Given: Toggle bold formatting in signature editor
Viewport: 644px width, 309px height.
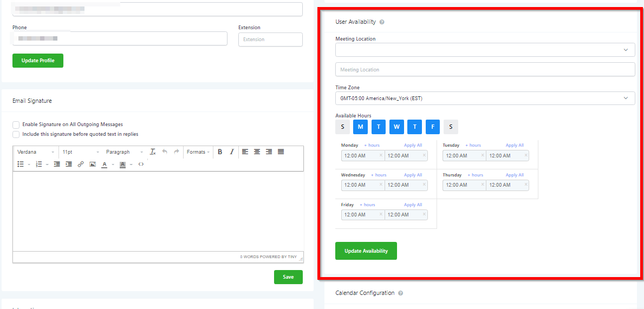Looking at the screenshot, I should (x=220, y=152).
